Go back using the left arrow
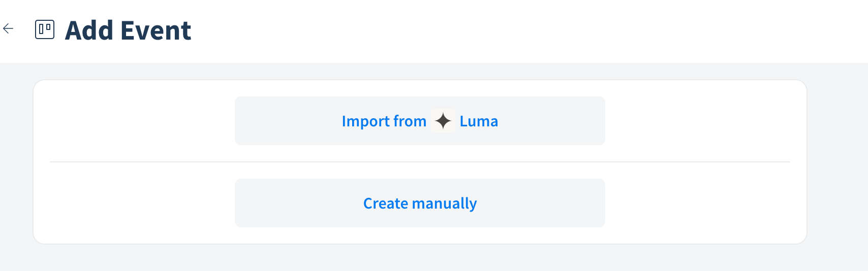 pos(8,29)
